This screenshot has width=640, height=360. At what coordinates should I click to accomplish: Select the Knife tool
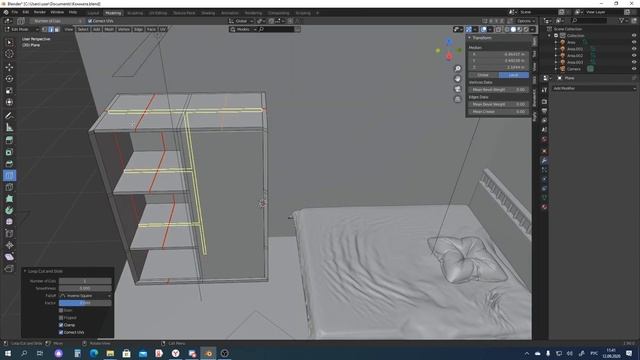9,187
